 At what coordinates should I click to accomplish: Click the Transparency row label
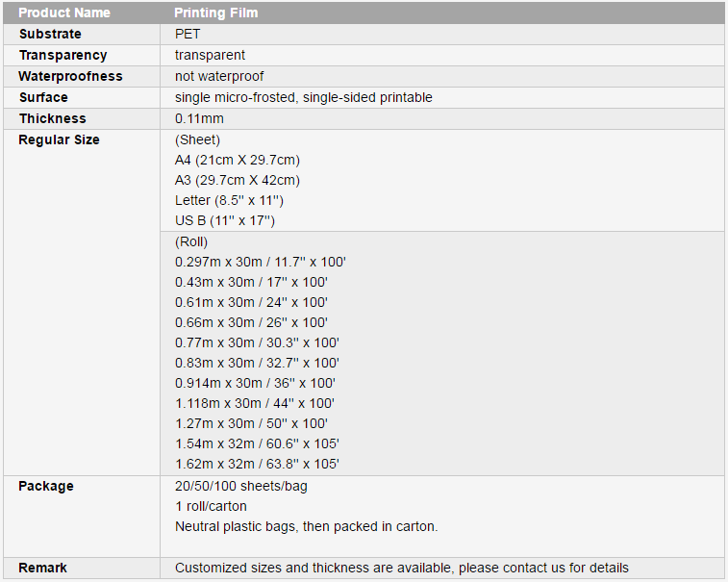63,55
